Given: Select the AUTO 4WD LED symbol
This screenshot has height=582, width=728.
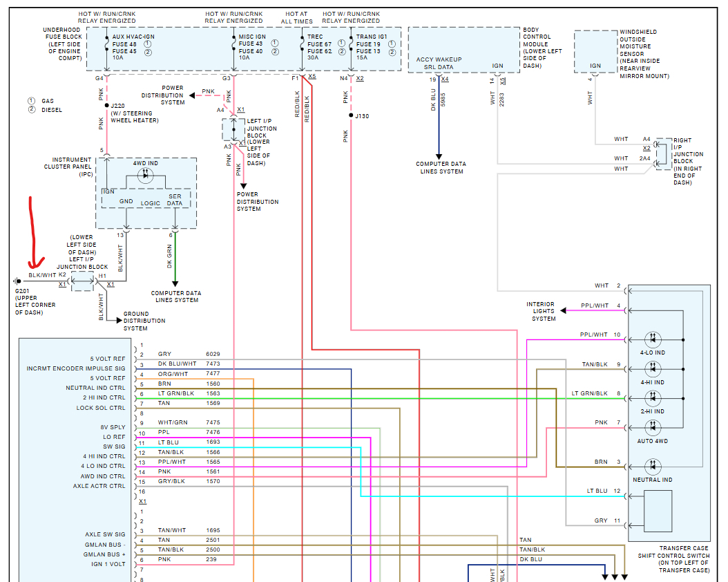Looking at the screenshot, I should (x=653, y=427).
